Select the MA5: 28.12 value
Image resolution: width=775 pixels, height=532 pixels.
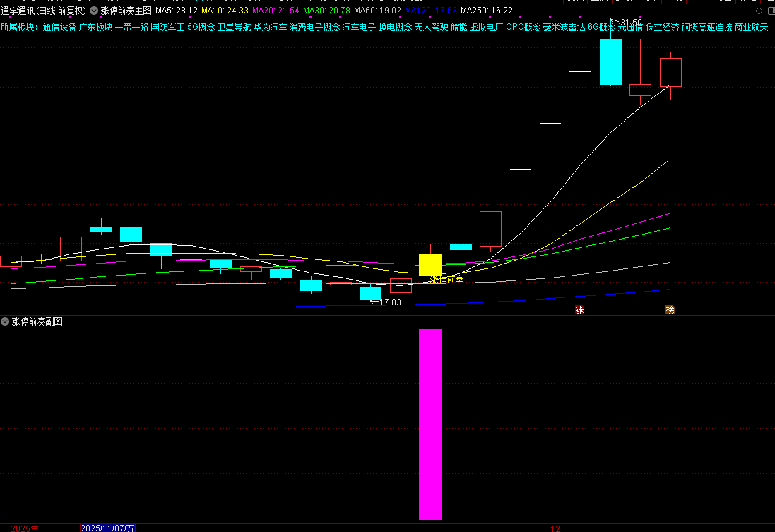[x=177, y=11]
